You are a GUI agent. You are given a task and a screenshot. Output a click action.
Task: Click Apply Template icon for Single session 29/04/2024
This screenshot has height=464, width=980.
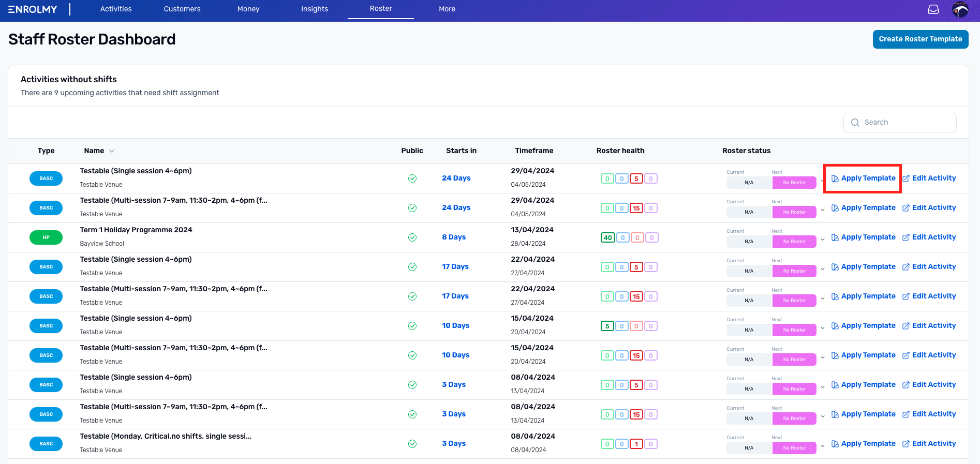click(x=835, y=178)
